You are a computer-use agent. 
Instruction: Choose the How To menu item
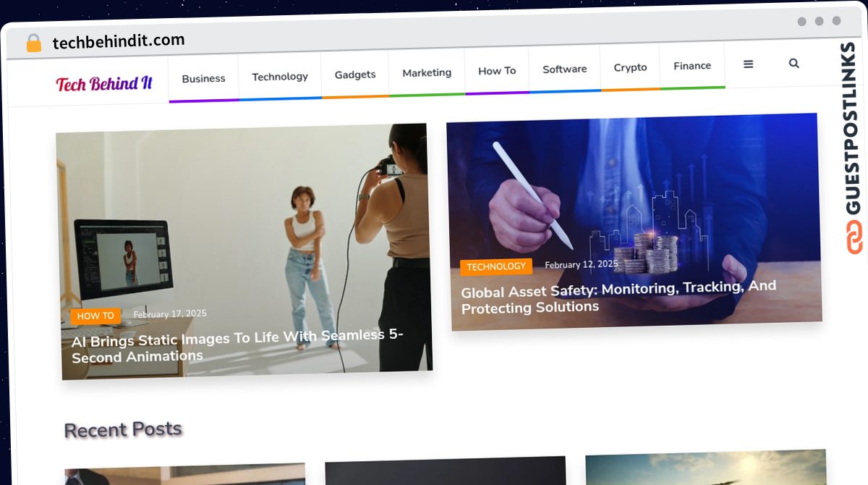[497, 71]
